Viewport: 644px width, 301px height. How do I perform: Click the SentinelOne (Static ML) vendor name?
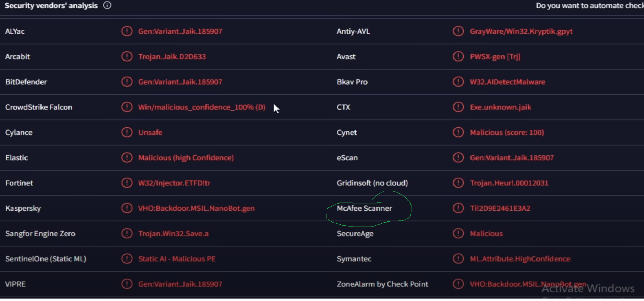point(46,259)
